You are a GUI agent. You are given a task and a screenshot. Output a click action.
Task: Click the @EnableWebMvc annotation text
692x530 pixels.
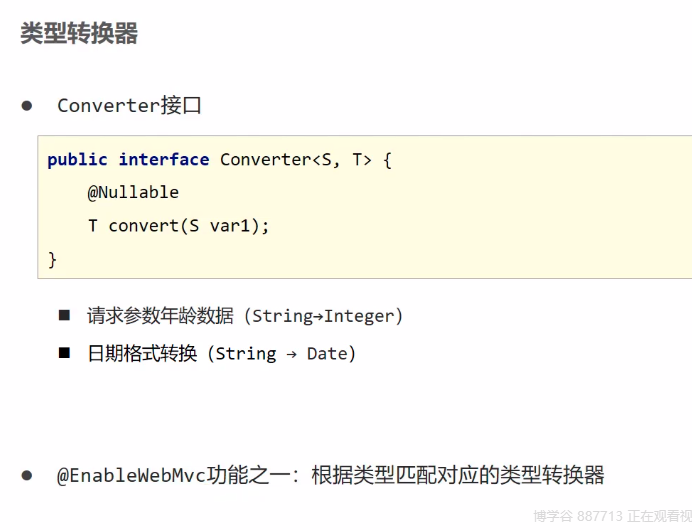(x=131, y=475)
